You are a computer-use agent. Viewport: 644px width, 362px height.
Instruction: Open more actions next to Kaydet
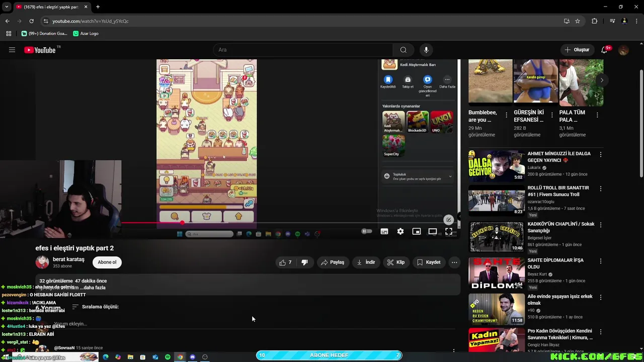(454, 262)
